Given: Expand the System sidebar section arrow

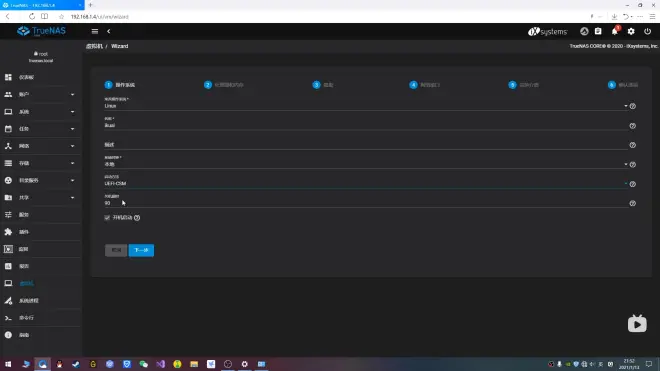Looking at the screenshot, I should tap(72, 112).
